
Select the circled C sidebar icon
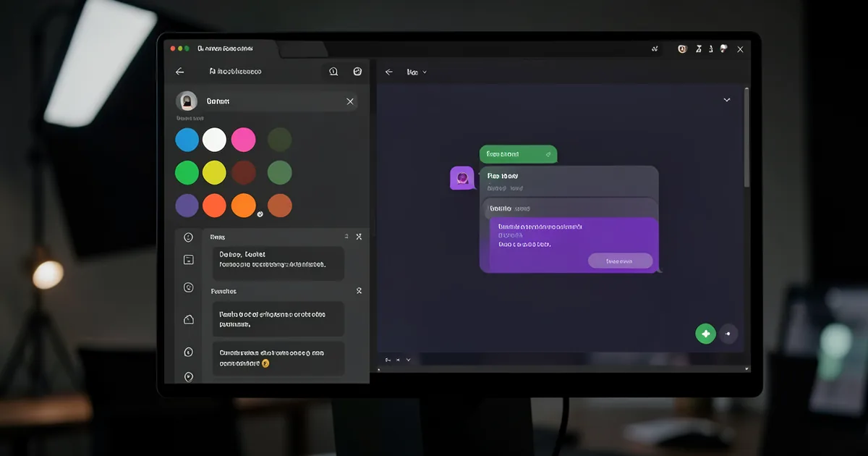point(189,287)
